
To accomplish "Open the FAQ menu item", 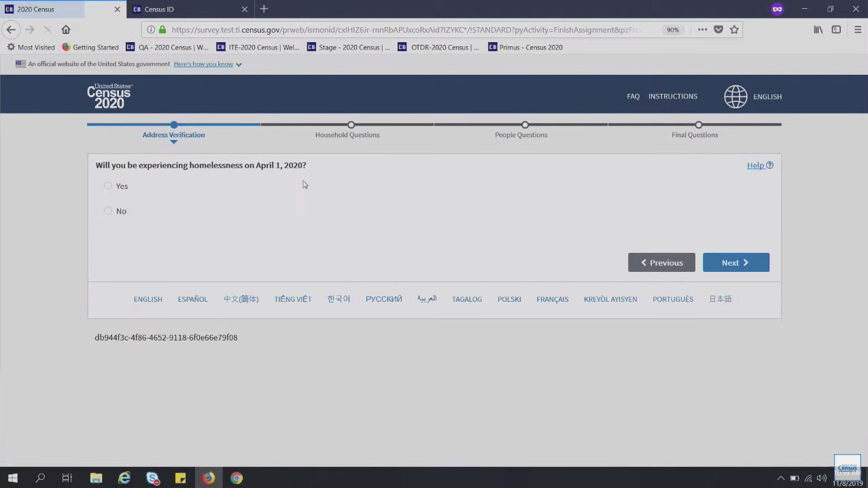I will pyautogui.click(x=633, y=97).
